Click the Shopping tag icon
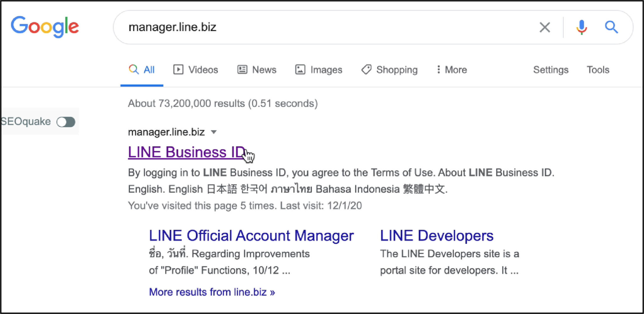 coord(366,69)
